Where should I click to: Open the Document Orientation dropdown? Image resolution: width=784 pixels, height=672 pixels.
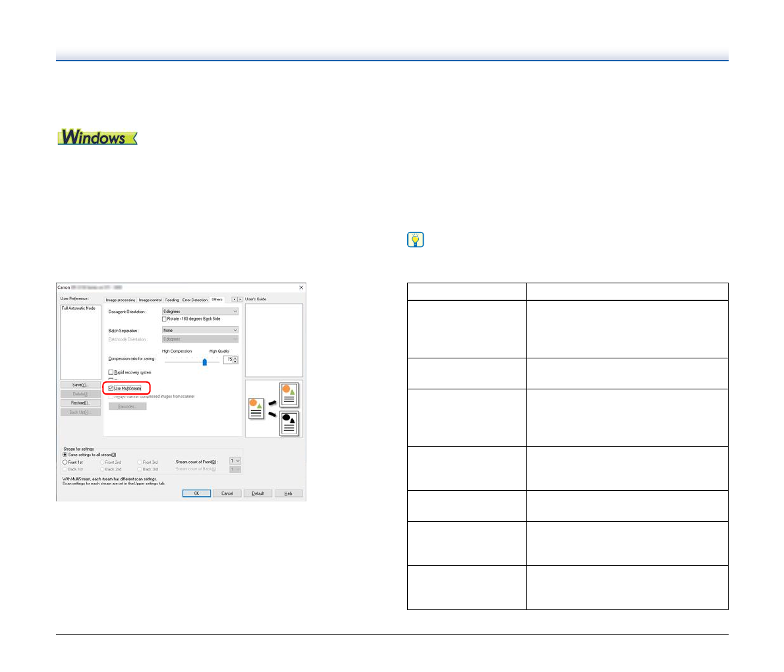pyautogui.click(x=200, y=312)
